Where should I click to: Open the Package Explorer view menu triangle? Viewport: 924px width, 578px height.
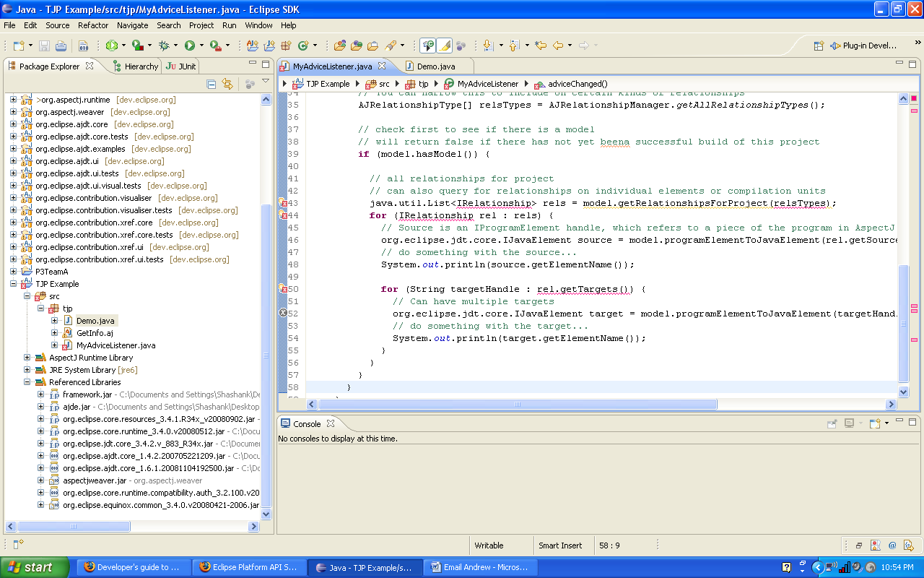(266, 82)
